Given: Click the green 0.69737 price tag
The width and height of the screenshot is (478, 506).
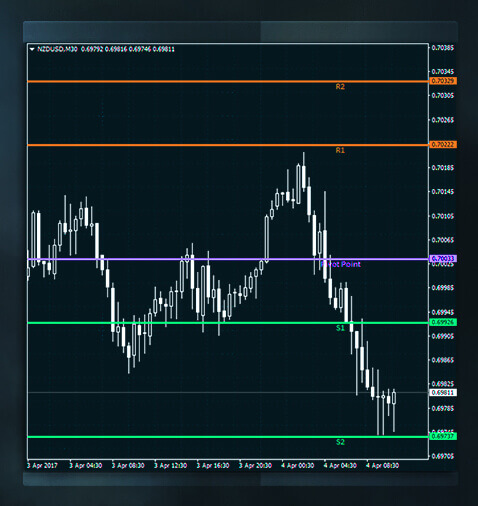Looking at the screenshot, I should pyautogui.click(x=443, y=436).
